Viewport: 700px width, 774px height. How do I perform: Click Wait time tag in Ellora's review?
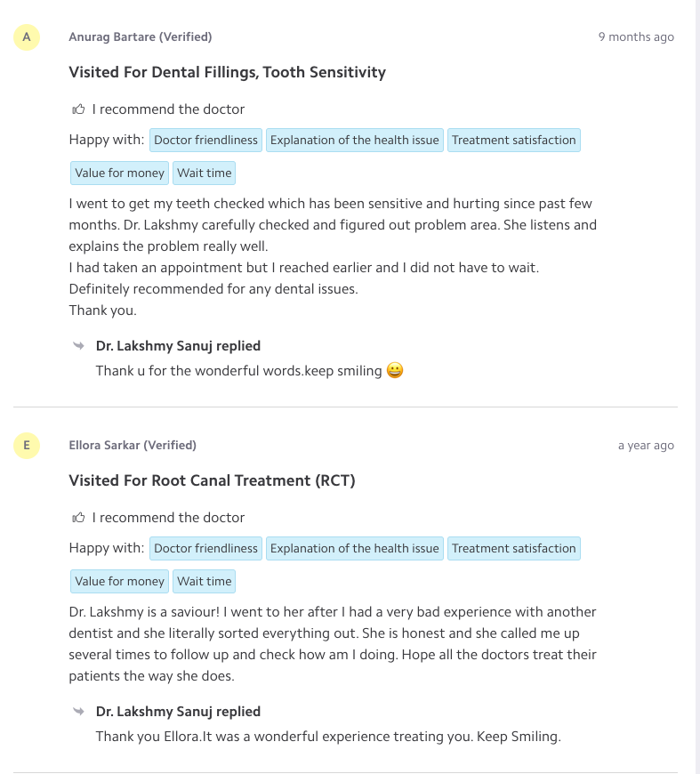tap(204, 581)
